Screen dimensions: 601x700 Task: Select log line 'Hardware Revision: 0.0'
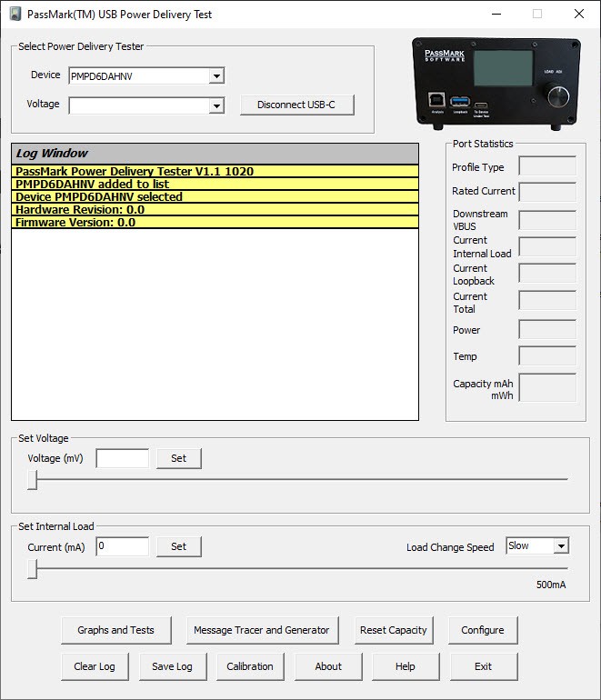[215, 210]
